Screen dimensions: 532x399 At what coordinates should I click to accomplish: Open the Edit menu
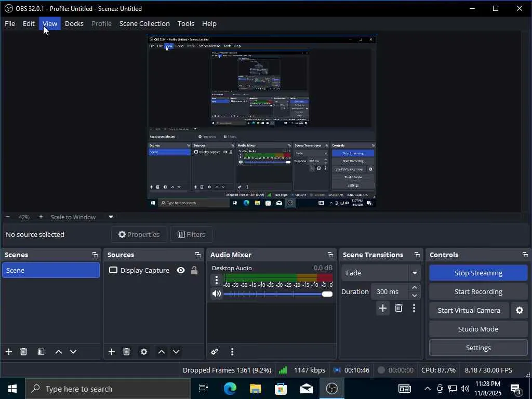coord(29,24)
